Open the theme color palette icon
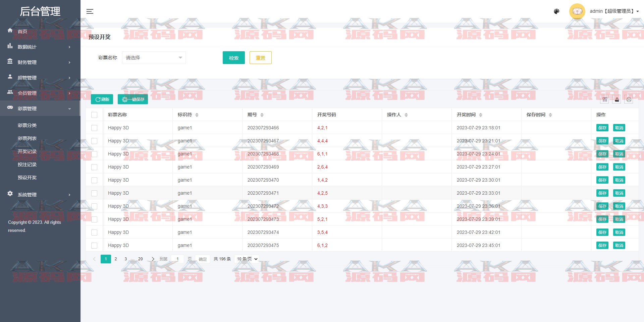This screenshot has height=322, width=644. pos(556,11)
